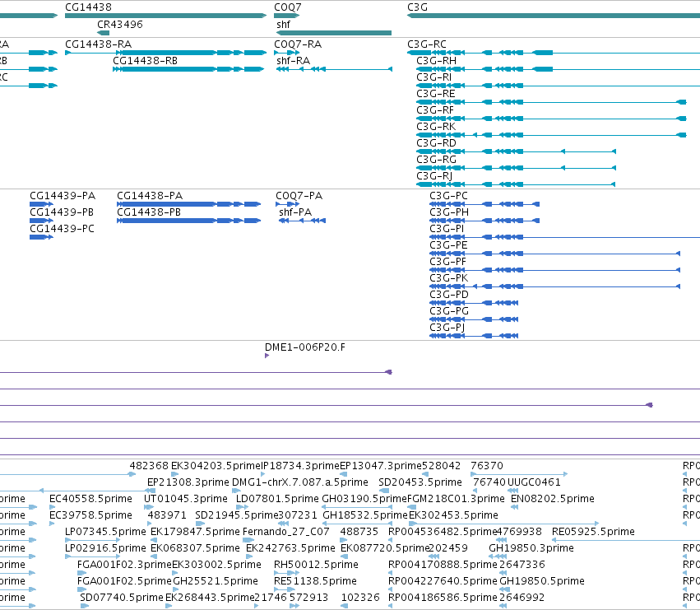Open transcript CG14438-RA label

point(98,44)
